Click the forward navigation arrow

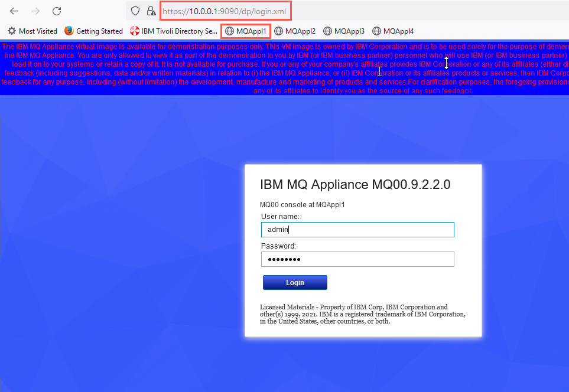tap(35, 11)
